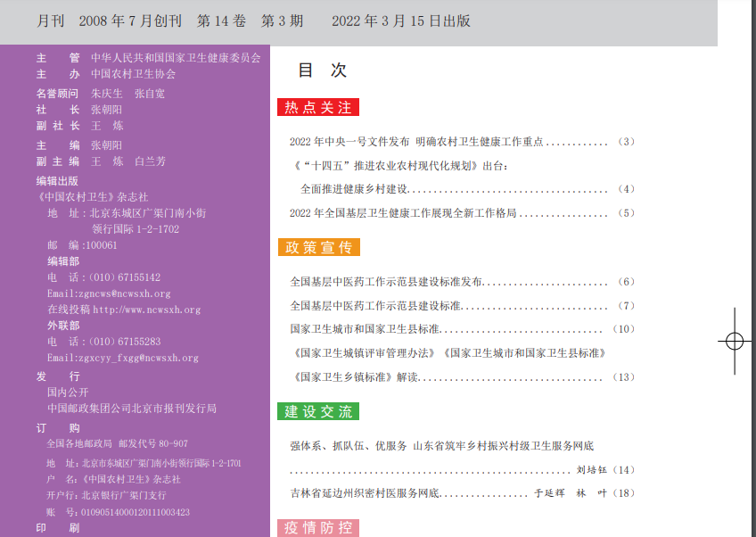The width and height of the screenshot is (756, 537).
Task: Open the link http://www.ncwsxh.org
Action: [146, 310]
